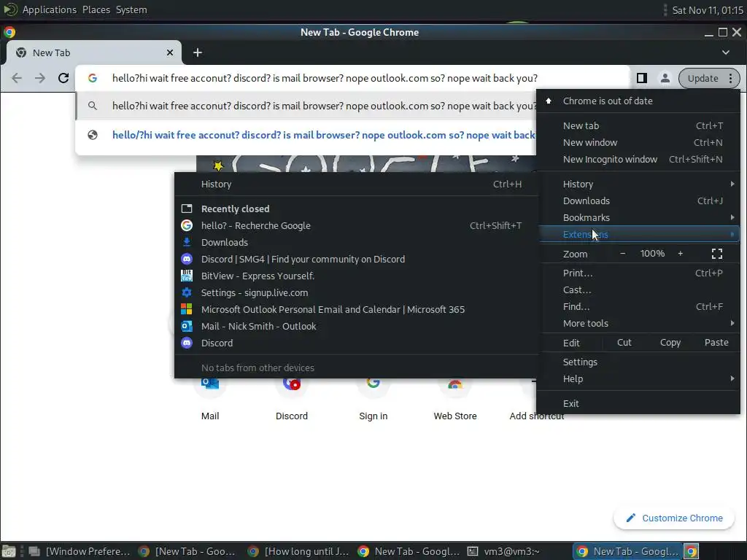Click the forward navigation arrow

tap(40, 78)
